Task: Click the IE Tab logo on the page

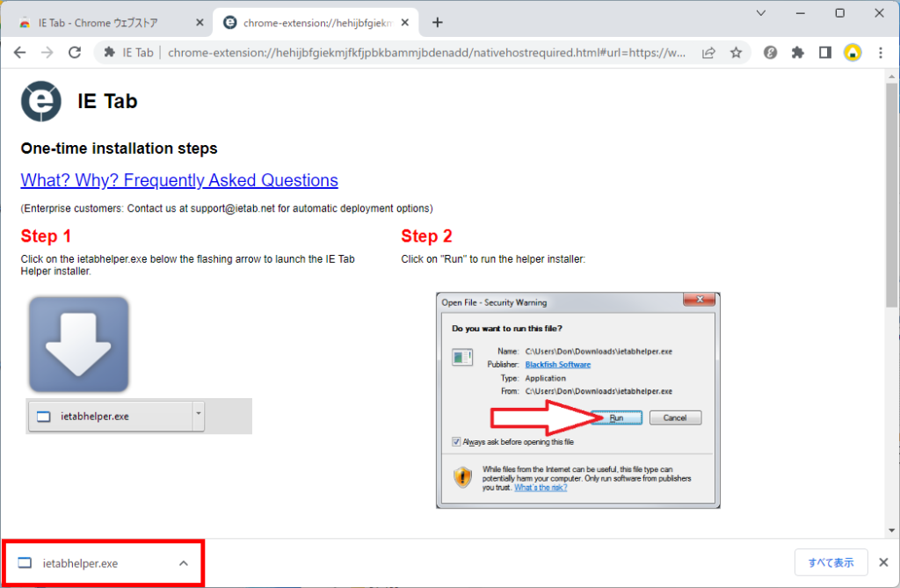Action: pyautogui.click(x=39, y=101)
